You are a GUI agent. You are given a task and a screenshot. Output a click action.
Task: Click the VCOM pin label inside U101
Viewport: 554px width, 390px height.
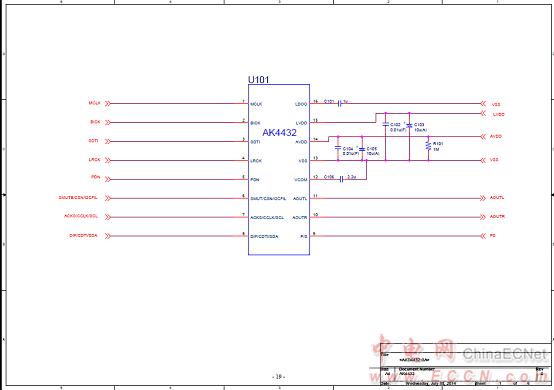click(301, 180)
